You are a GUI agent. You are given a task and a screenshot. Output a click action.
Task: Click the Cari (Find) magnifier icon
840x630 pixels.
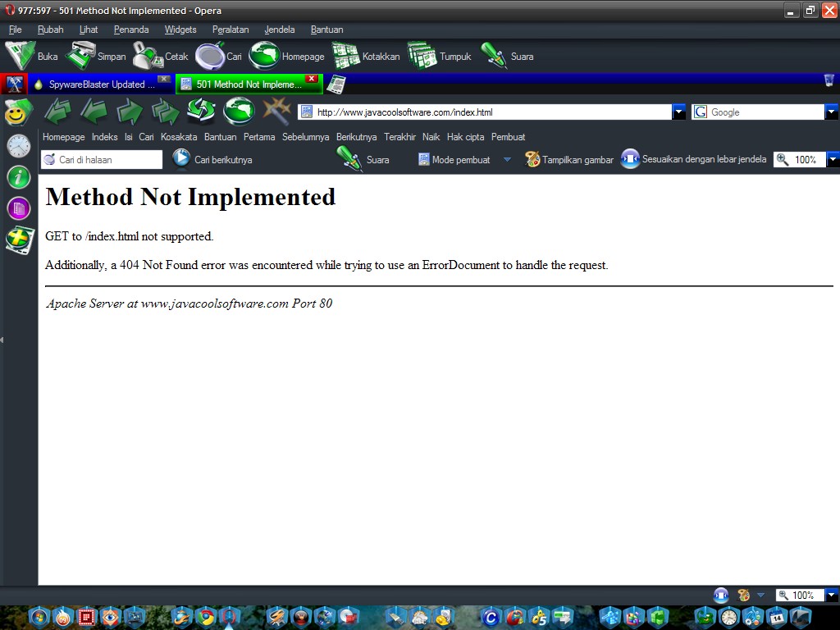(210, 56)
